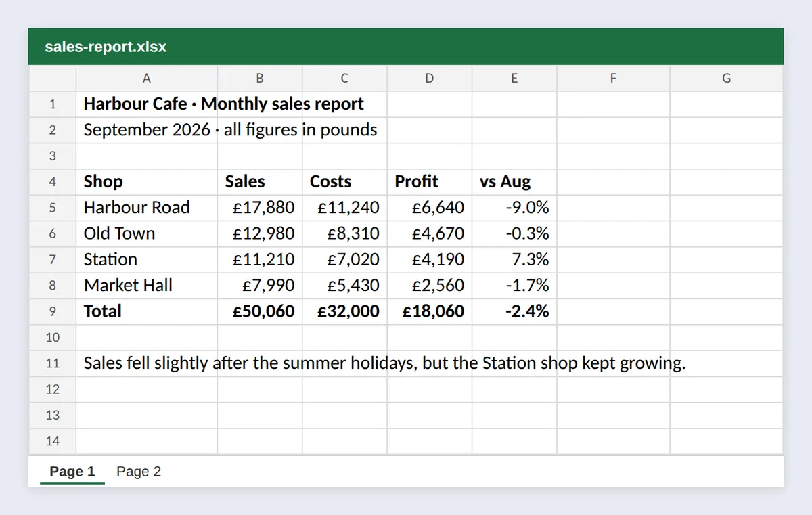
Task: Click the £2,560 profit value
Action: (430, 286)
